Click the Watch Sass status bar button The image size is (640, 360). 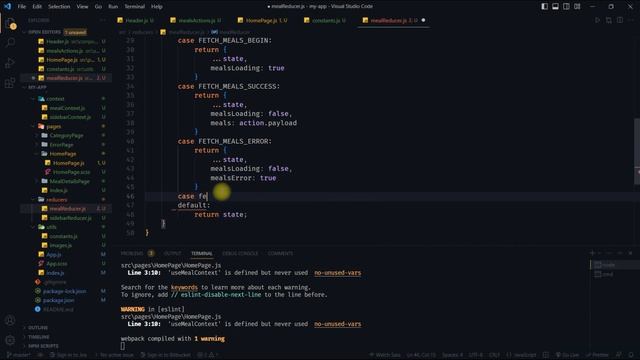[385, 355]
